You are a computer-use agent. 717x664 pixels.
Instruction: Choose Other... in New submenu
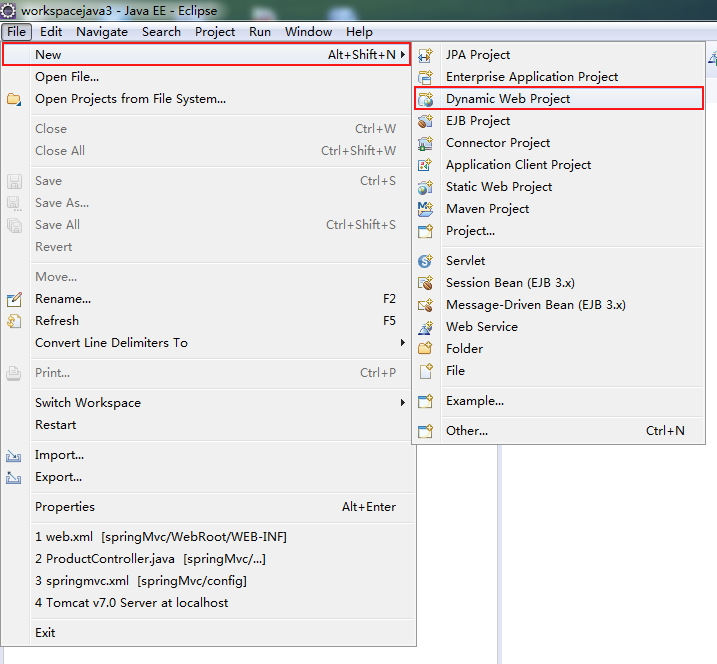pyautogui.click(x=558, y=431)
